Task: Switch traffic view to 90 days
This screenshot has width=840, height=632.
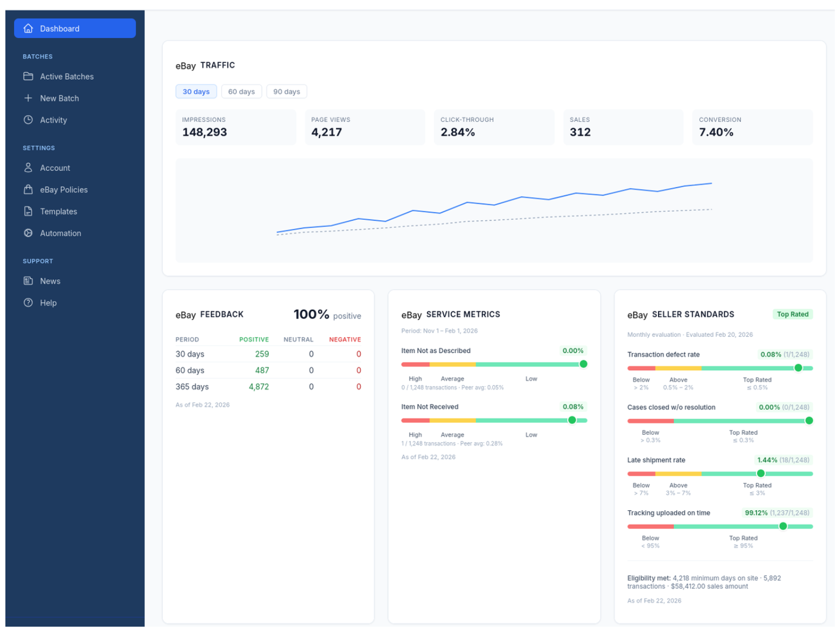Action: click(x=286, y=91)
